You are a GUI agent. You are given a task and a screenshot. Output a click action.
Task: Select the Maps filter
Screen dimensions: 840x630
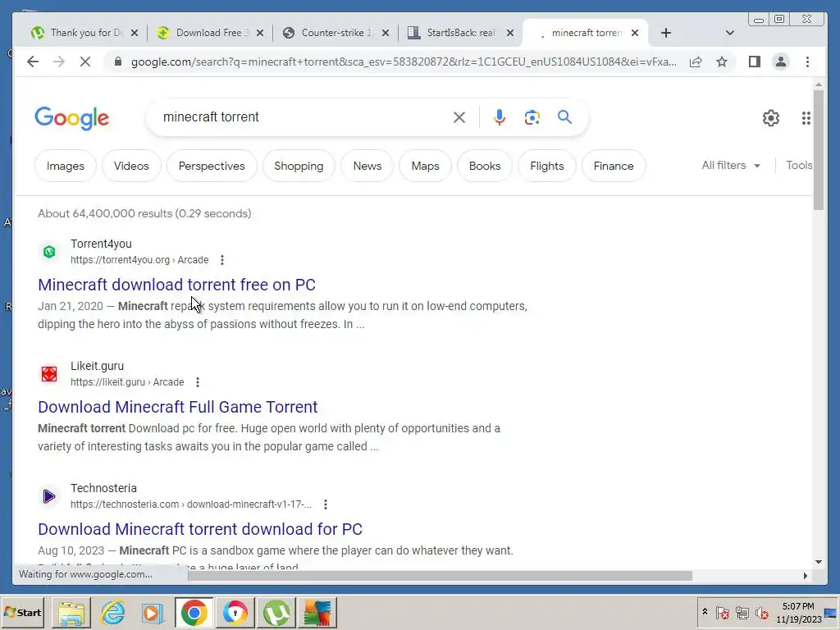point(426,166)
